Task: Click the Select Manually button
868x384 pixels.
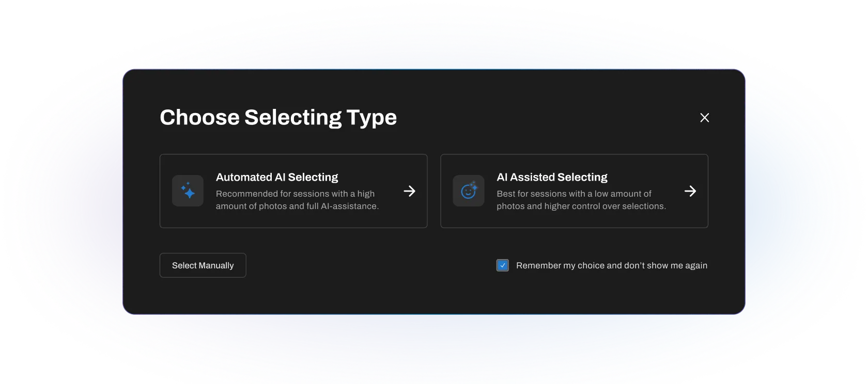Action: click(203, 265)
